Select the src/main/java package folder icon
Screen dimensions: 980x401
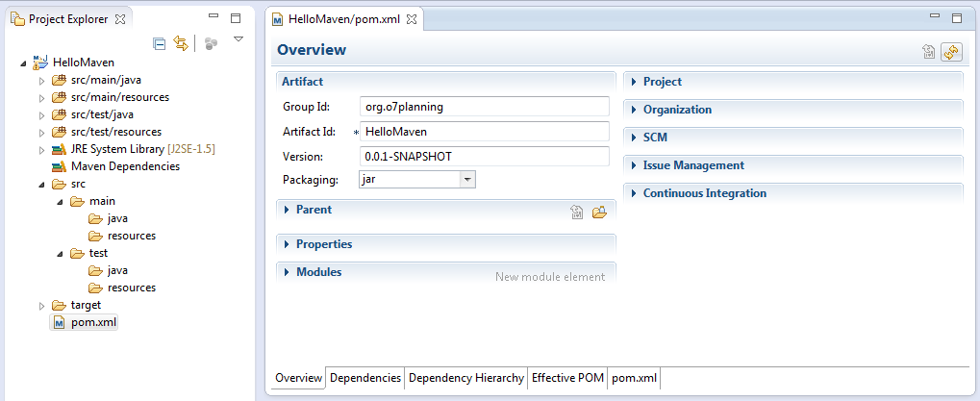[59, 80]
